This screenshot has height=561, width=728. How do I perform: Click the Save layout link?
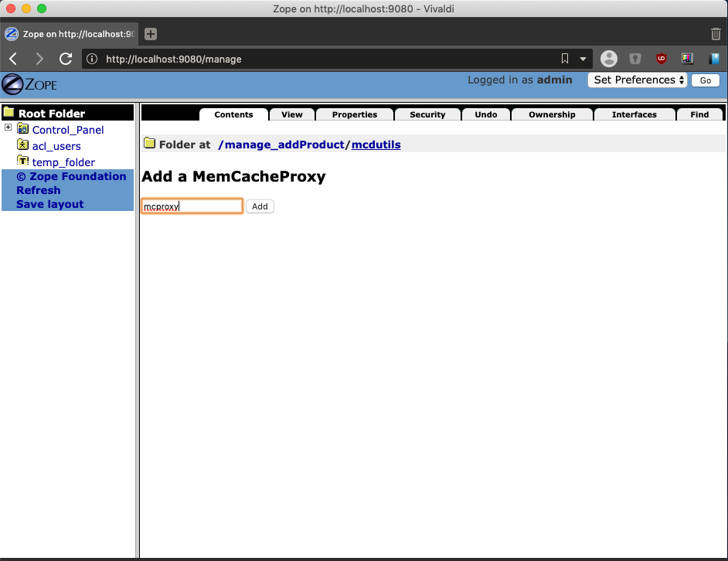50,204
